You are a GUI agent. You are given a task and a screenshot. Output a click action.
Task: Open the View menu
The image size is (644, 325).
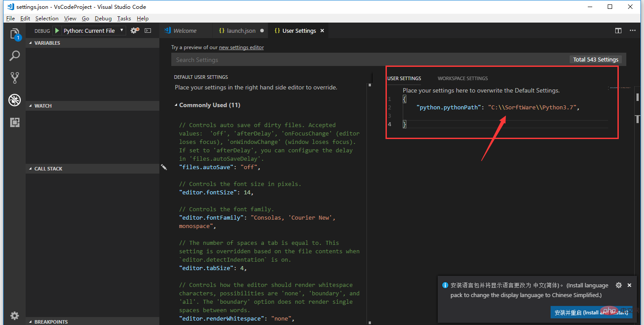(x=70, y=18)
